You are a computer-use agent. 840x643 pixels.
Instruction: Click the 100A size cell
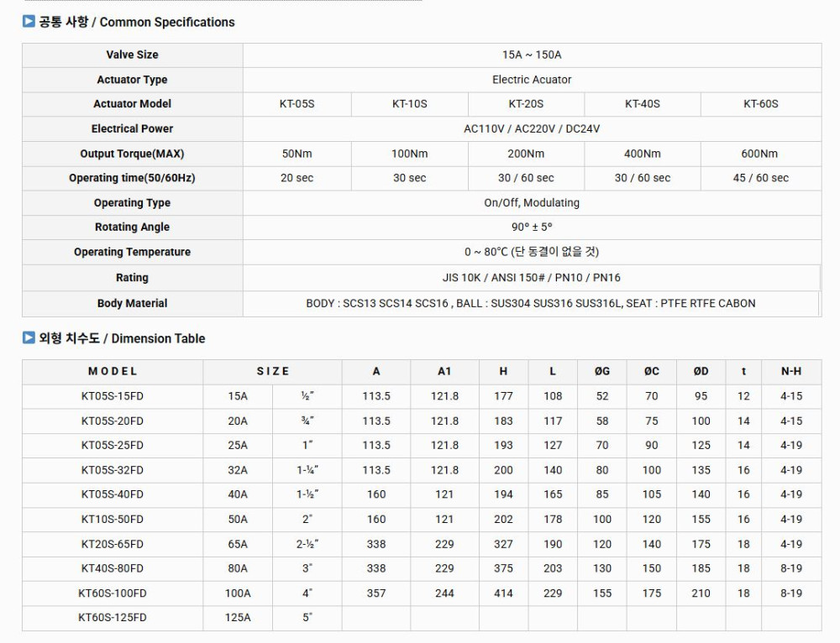pyautogui.click(x=238, y=593)
